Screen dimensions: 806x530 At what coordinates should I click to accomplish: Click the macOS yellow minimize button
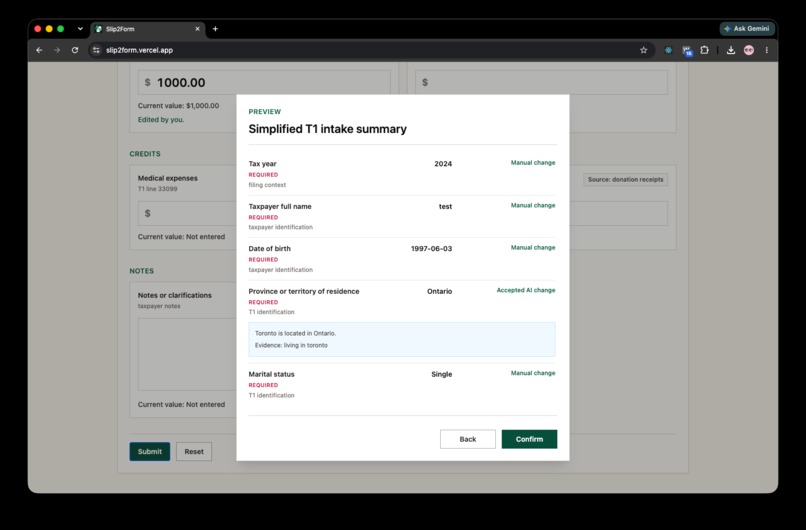pos(49,29)
